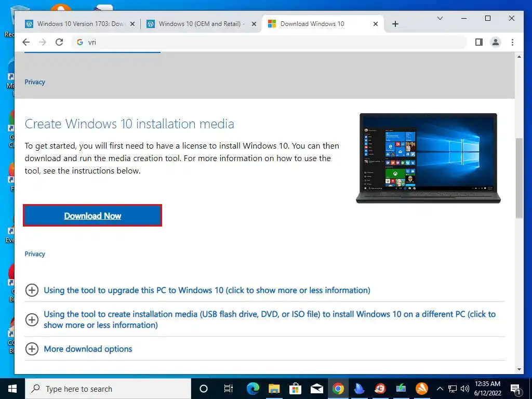Open the network icon in the system tray
The height and width of the screenshot is (399, 532).
click(x=453, y=389)
